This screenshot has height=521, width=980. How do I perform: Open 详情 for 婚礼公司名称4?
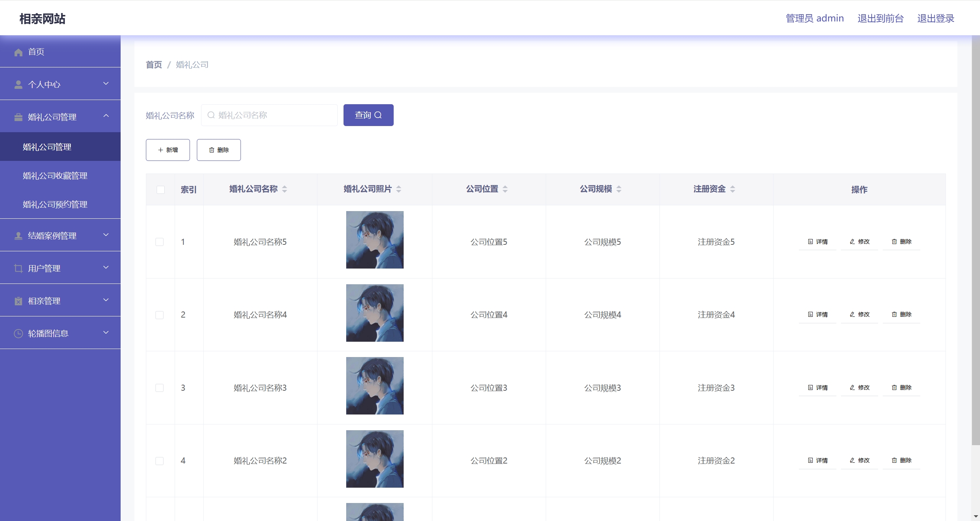(818, 315)
